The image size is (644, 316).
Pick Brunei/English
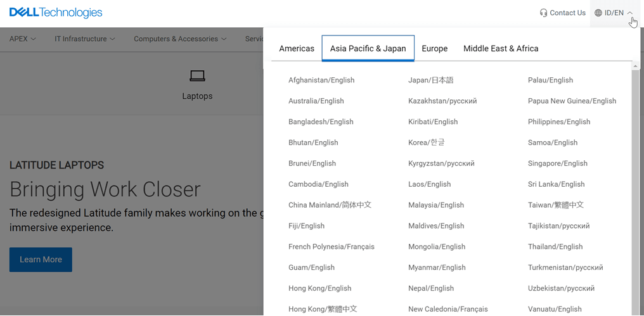coord(312,163)
